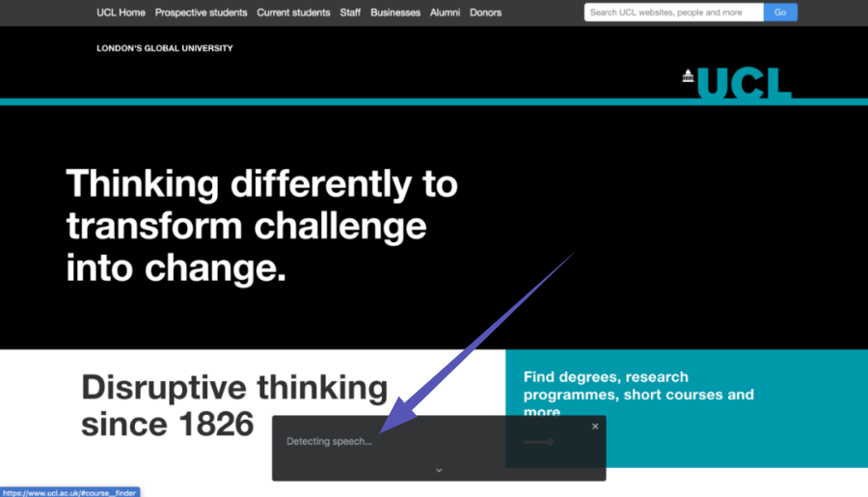The image size is (868, 497).
Task: Select the Staff menu item
Action: point(350,13)
